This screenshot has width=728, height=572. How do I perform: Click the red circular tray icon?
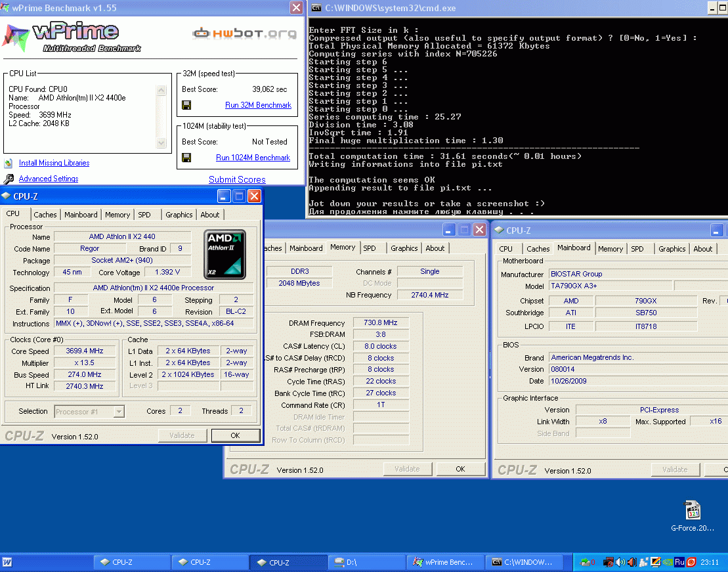tap(691, 562)
